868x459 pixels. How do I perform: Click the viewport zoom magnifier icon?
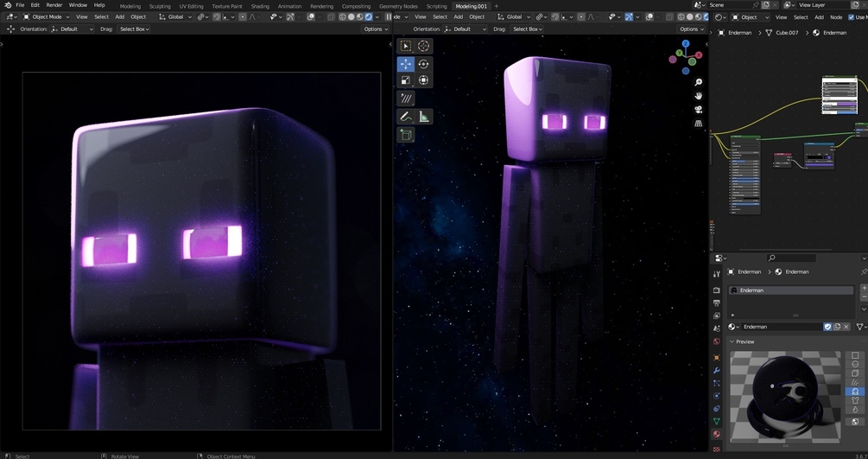(x=699, y=82)
